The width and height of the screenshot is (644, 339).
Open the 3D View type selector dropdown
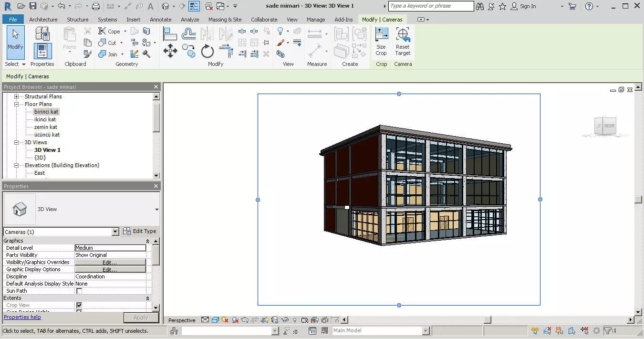click(156, 210)
